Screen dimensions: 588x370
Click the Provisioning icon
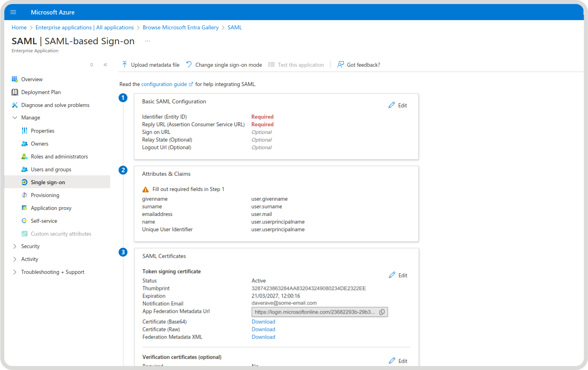click(x=25, y=195)
